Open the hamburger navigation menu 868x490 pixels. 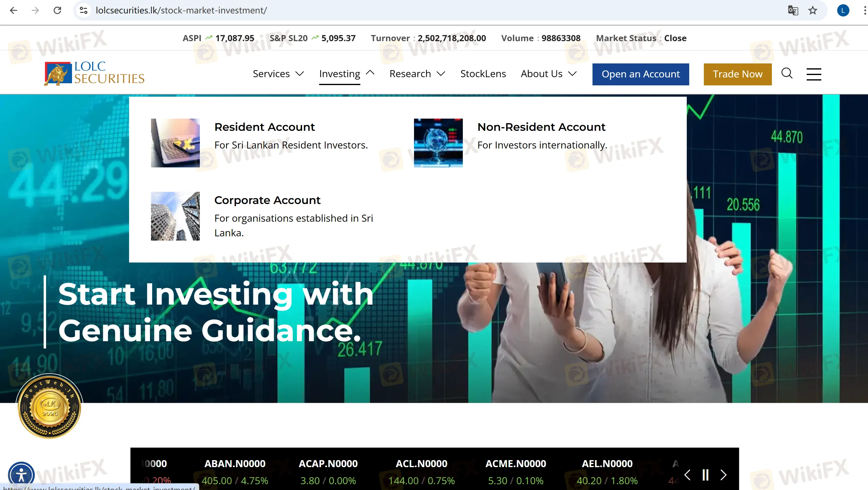(x=814, y=74)
